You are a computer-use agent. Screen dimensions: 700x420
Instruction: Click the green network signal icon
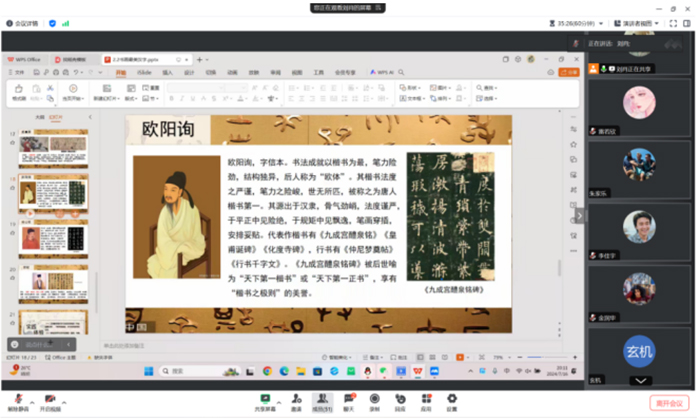tap(66, 23)
